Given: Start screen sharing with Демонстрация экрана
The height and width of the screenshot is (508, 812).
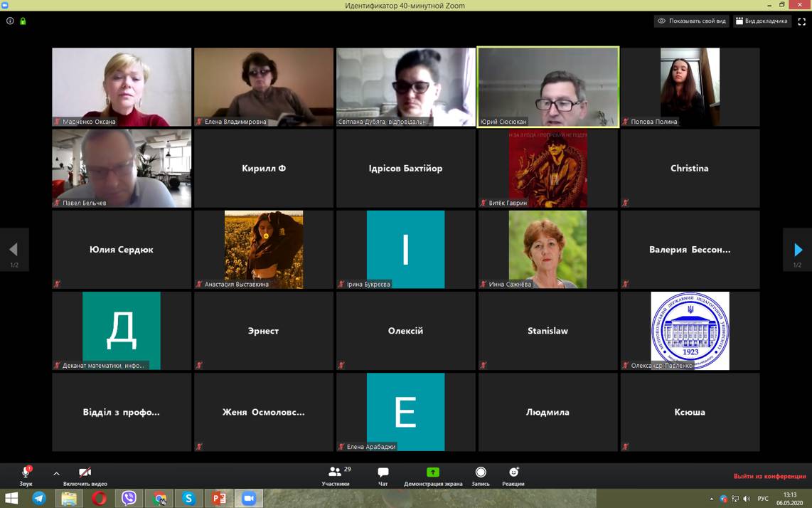Looking at the screenshot, I should point(432,476).
